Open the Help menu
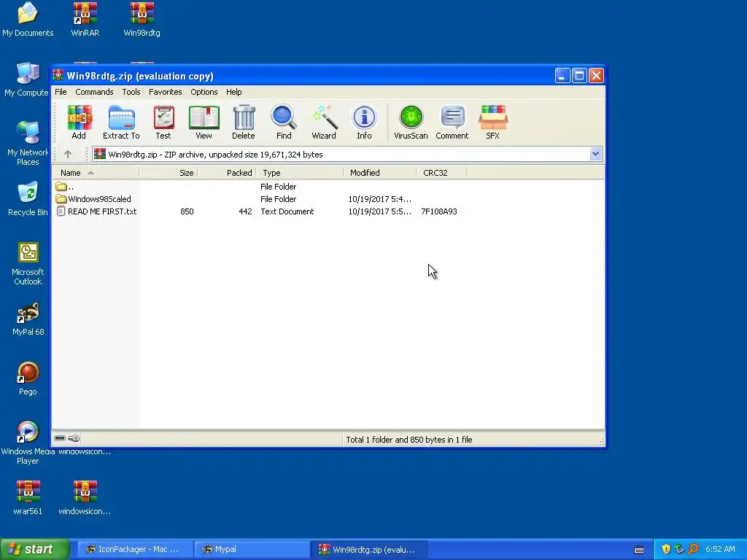 point(234,92)
